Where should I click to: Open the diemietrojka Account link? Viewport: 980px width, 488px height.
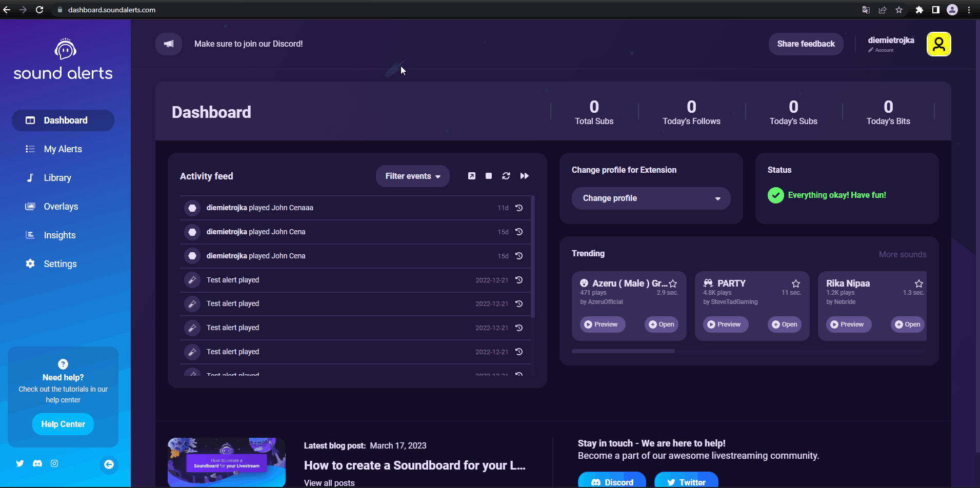(x=891, y=44)
